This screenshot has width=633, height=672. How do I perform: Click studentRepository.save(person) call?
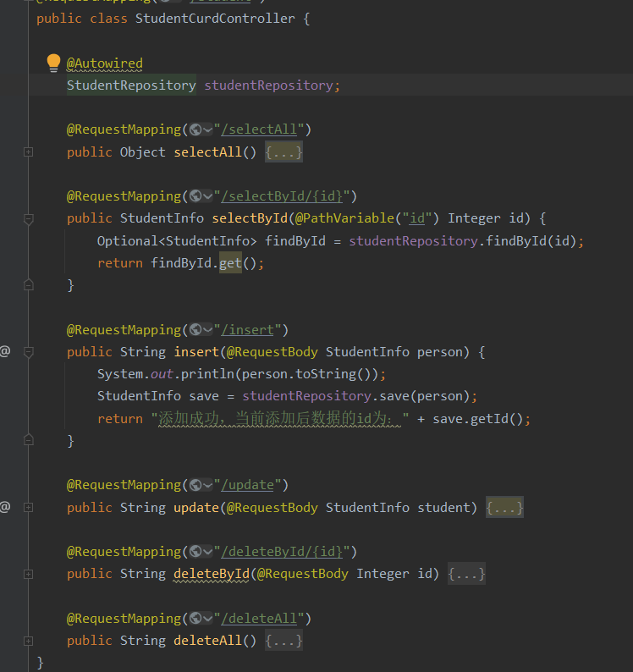pos(355,396)
